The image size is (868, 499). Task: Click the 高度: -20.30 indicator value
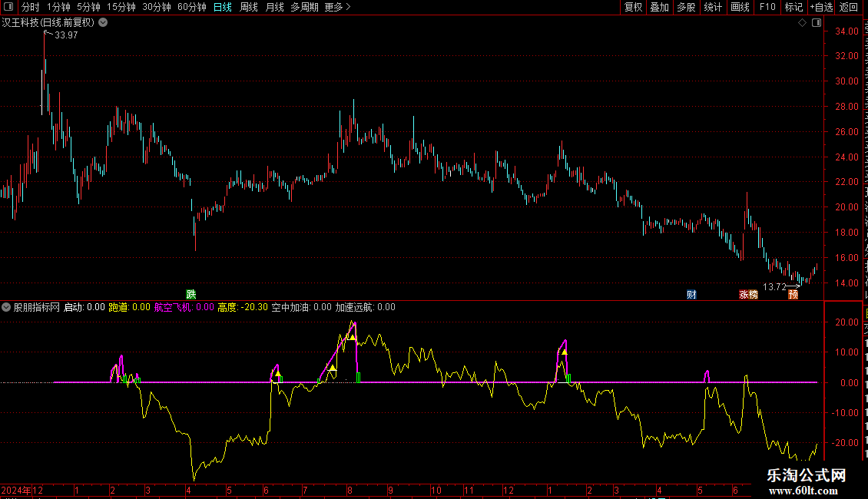click(243, 307)
